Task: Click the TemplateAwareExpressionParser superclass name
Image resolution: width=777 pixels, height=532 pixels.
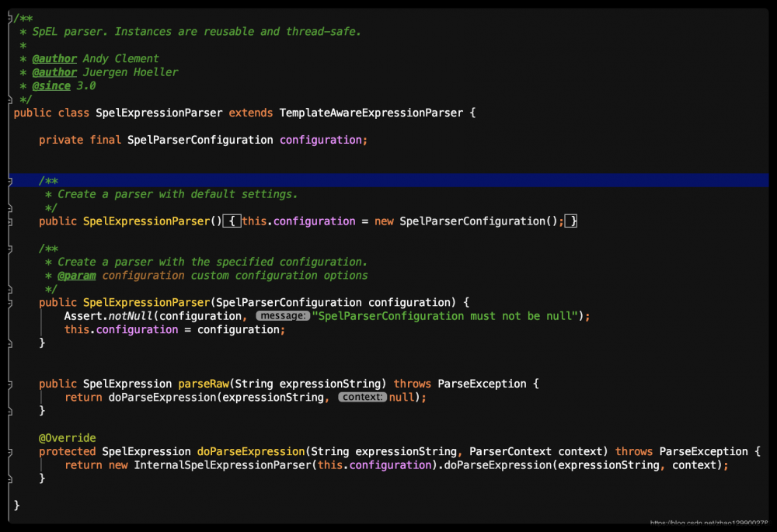Action: point(371,113)
